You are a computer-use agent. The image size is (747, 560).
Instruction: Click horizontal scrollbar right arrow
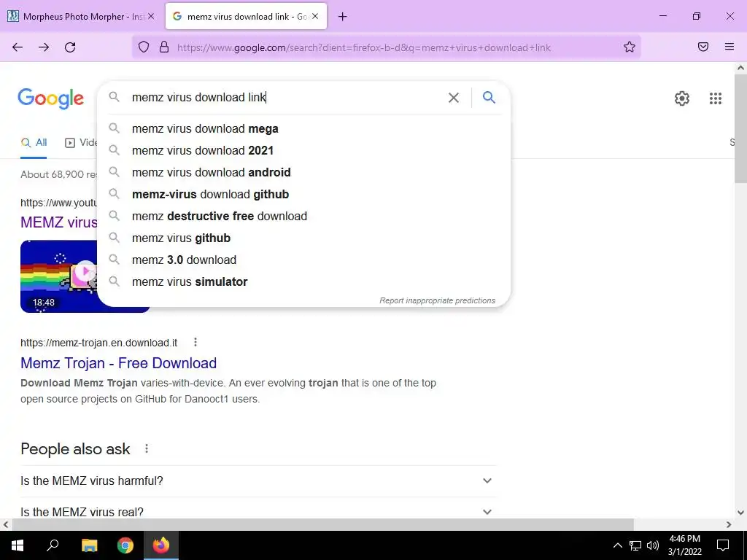tap(729, 524)
